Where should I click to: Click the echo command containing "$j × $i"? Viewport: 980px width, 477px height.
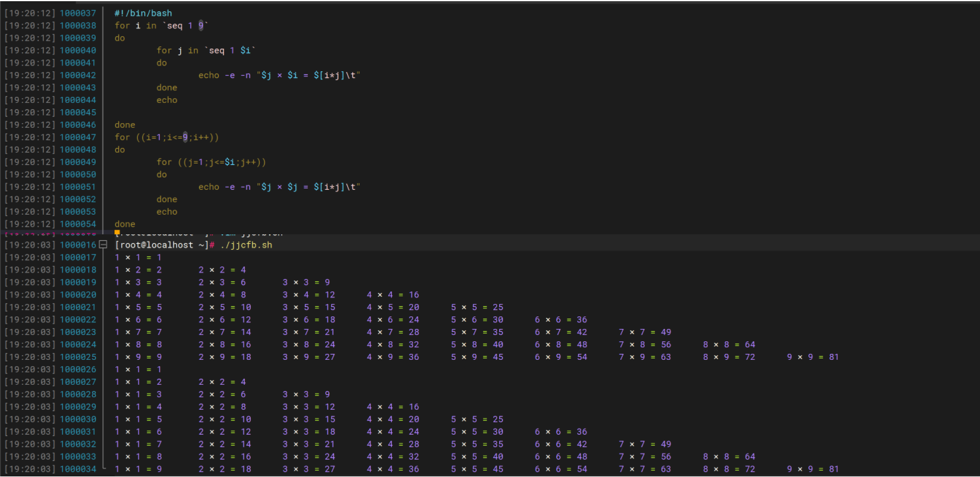[x=279, y=76]
